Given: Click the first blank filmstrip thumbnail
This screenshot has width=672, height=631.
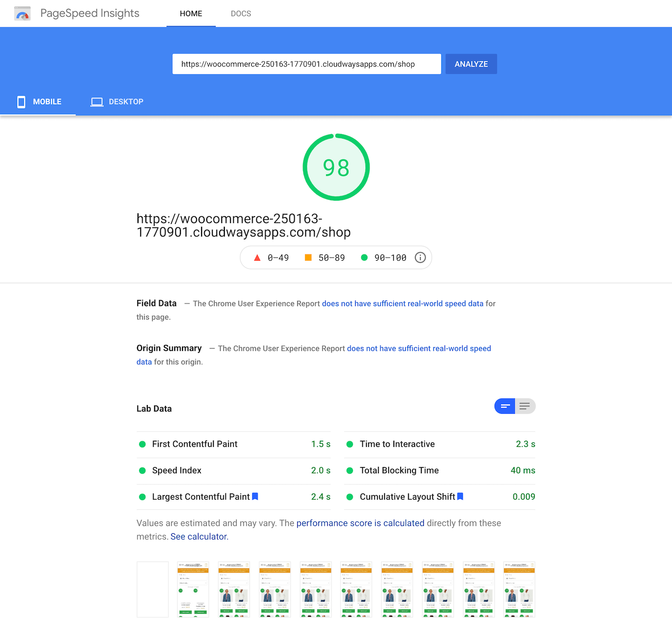Looking at the screenshot, I should [x=152, y=590].
